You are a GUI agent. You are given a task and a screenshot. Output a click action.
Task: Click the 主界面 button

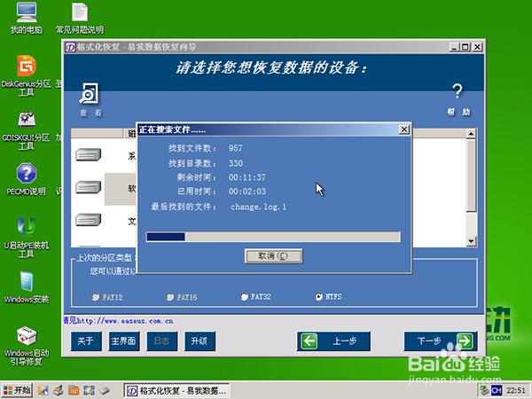point(124,341)
